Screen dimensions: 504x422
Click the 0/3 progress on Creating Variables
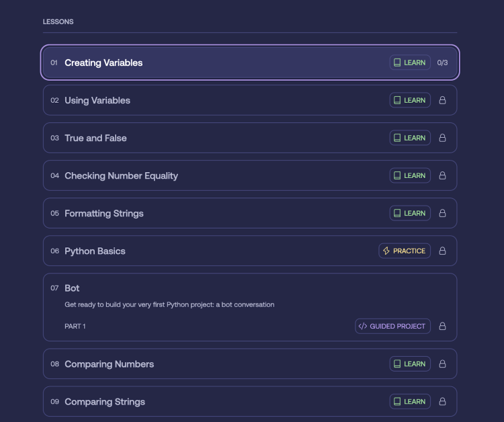pyautogui.click(x=442, y=62)
